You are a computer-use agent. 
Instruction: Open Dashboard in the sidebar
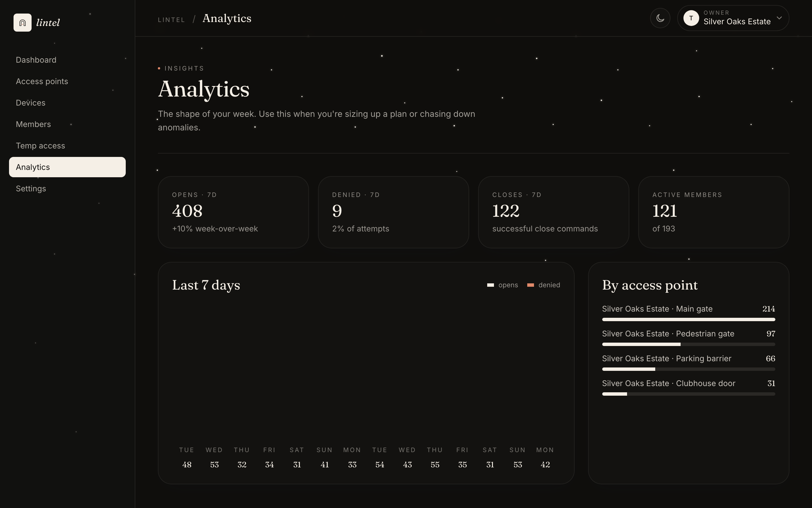(x=67, y=60)
